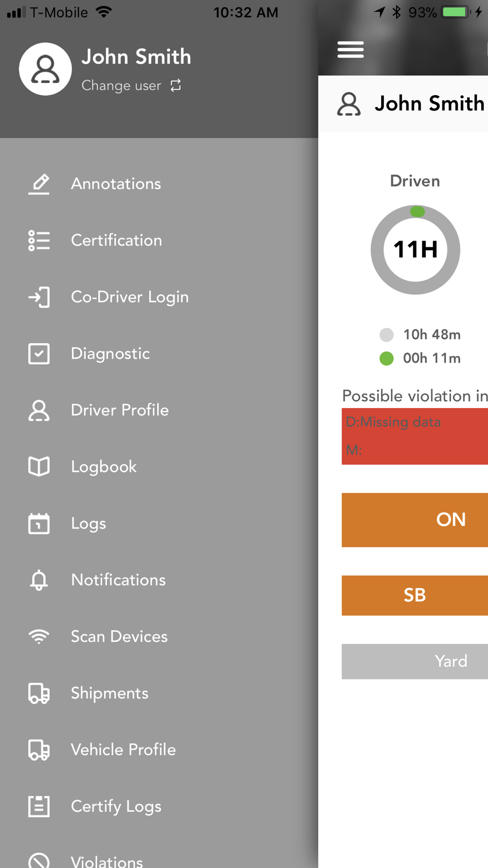Tap the Logs calendar icon
This screenshot has width=488, height=868.
tap(39, 523)
